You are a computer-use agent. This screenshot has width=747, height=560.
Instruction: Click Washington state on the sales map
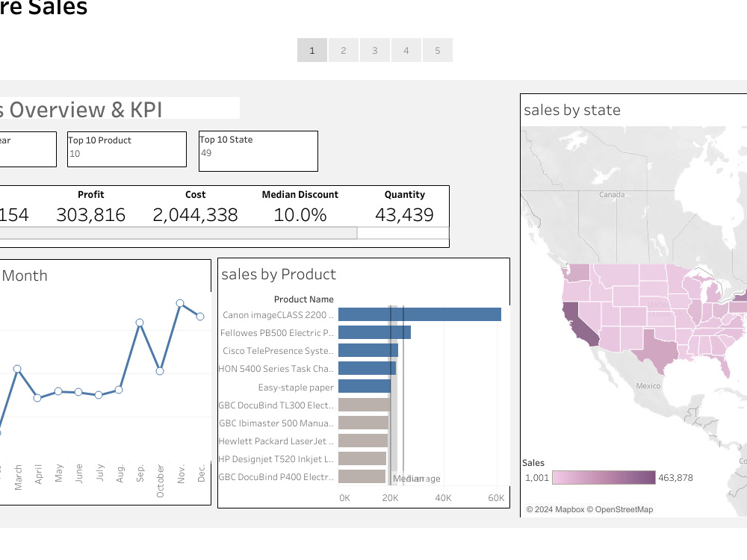[x=577, y=273]
